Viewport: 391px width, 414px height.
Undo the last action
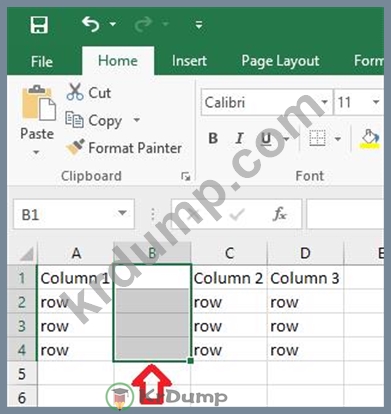point(91,24)
